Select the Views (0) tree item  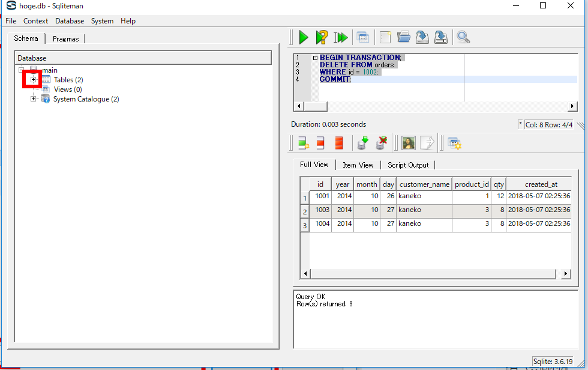pos(68,89)
